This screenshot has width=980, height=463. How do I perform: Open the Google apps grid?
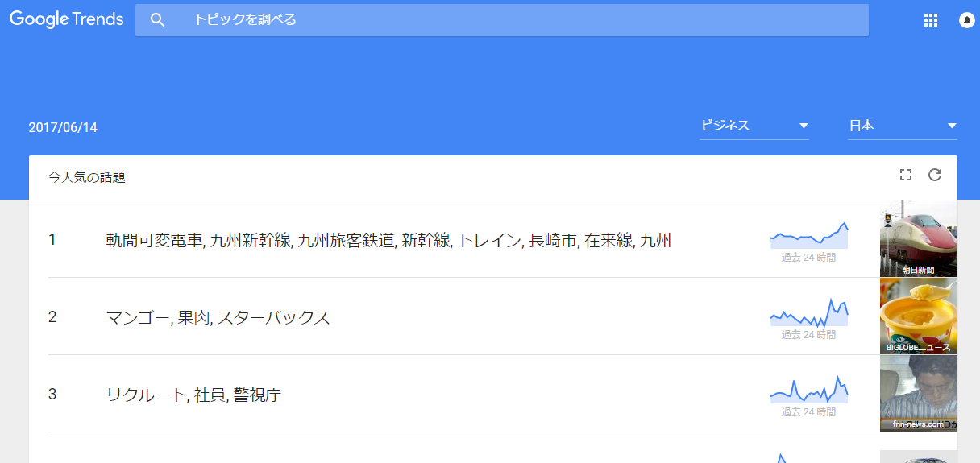click(x=931, y=21)
